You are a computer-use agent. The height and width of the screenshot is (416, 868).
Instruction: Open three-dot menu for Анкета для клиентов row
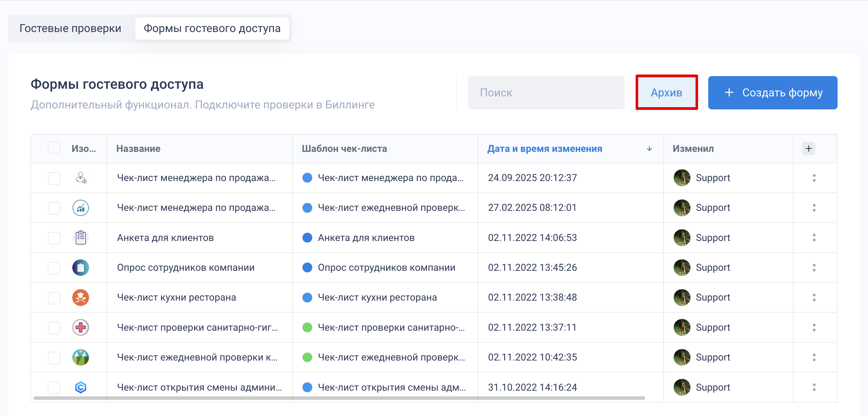(814, 238)
